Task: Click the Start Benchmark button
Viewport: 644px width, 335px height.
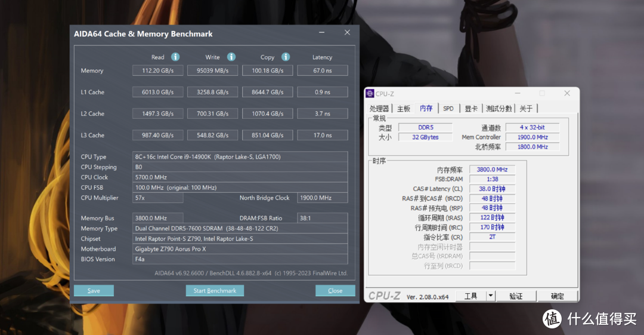Action: [215, 291]
